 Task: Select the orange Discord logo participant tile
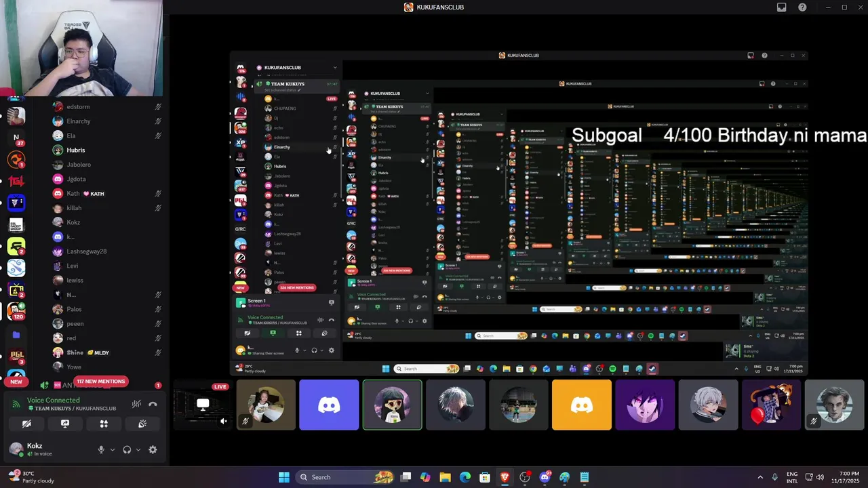point(582,405)
